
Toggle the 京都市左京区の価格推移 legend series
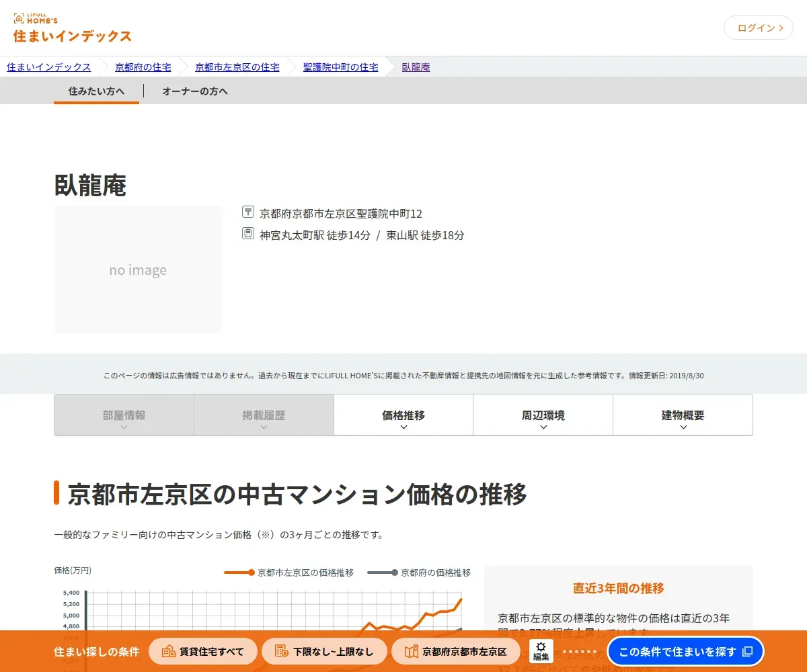pos(289,573)
